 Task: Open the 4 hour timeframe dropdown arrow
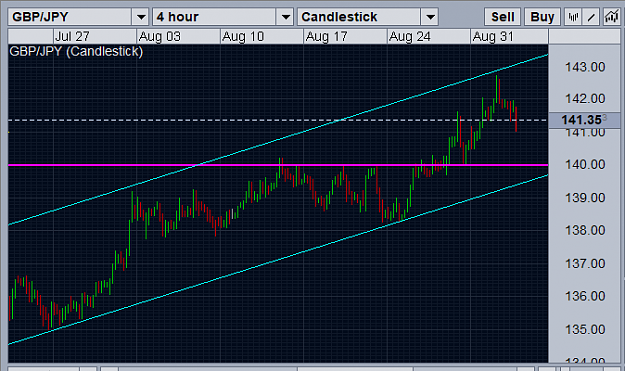tap(285, 17)
